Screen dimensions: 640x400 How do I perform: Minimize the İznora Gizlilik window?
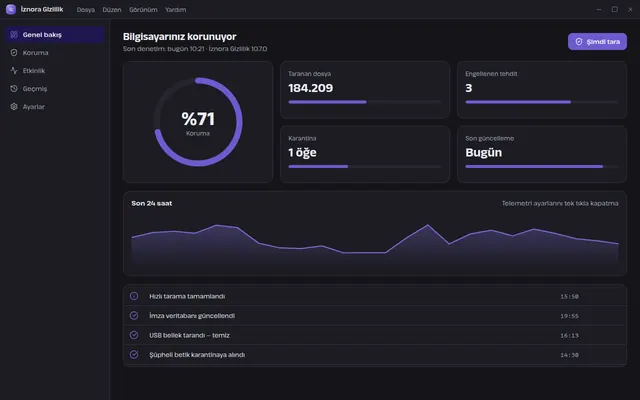click(x=599, y=9)
